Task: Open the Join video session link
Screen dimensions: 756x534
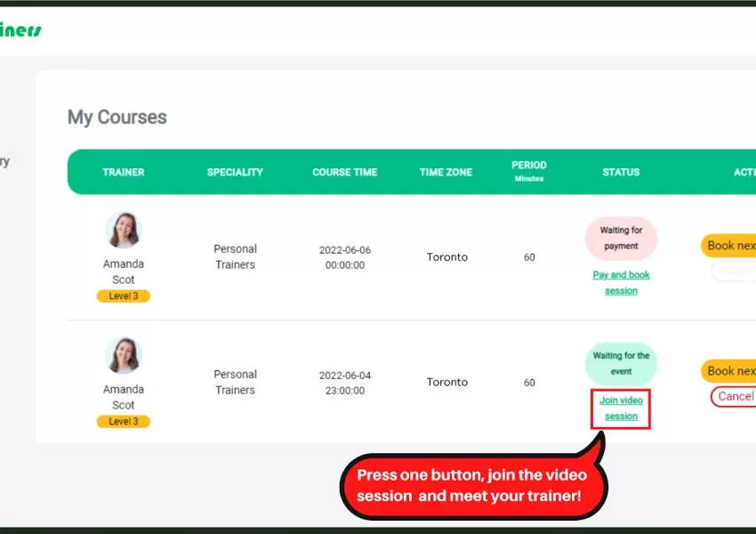Action: pos(621,409)
